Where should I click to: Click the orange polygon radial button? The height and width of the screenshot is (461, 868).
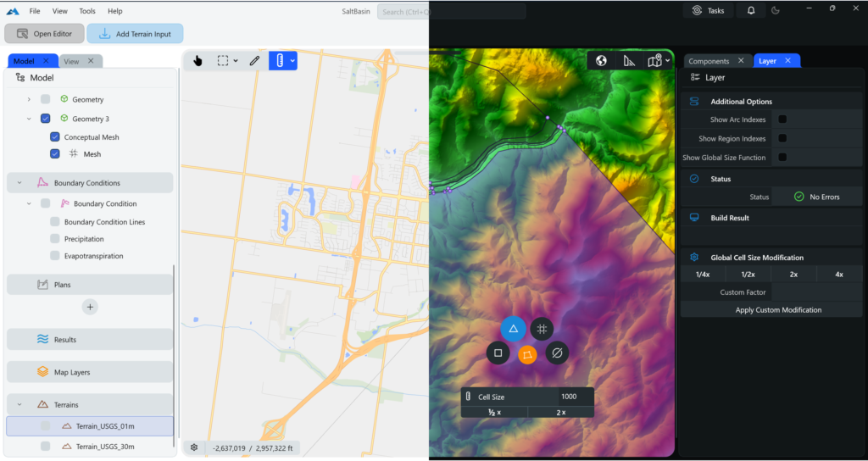[527, 354]
